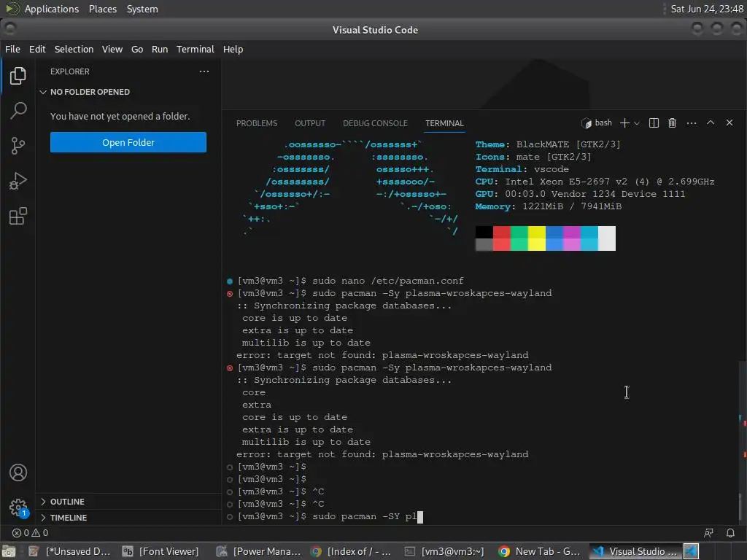This screenshot has height=560, width=747.
Task: Open the Terminal menu
Action: (196, 49)
